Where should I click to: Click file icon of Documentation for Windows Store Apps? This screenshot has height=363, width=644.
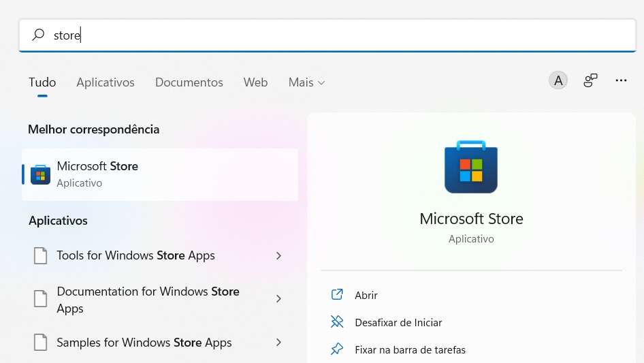tap(40, 298)
